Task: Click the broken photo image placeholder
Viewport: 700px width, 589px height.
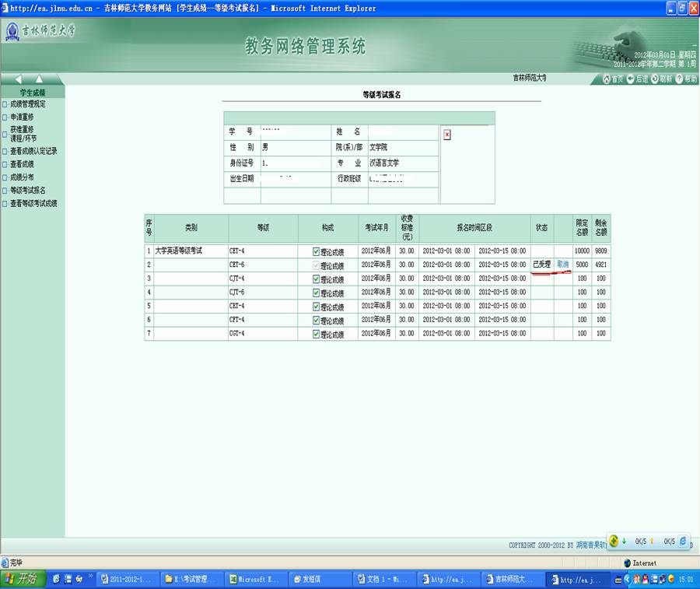Action: tap(447, 134)
